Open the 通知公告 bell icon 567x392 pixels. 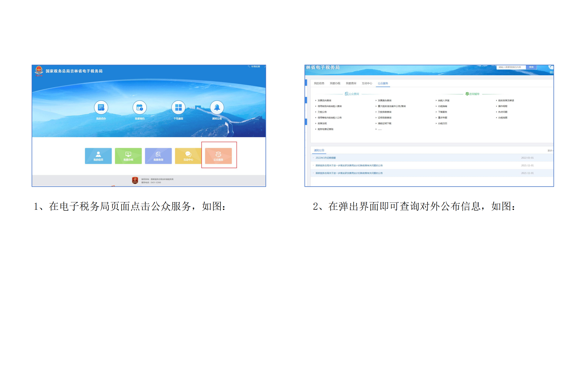217,107
